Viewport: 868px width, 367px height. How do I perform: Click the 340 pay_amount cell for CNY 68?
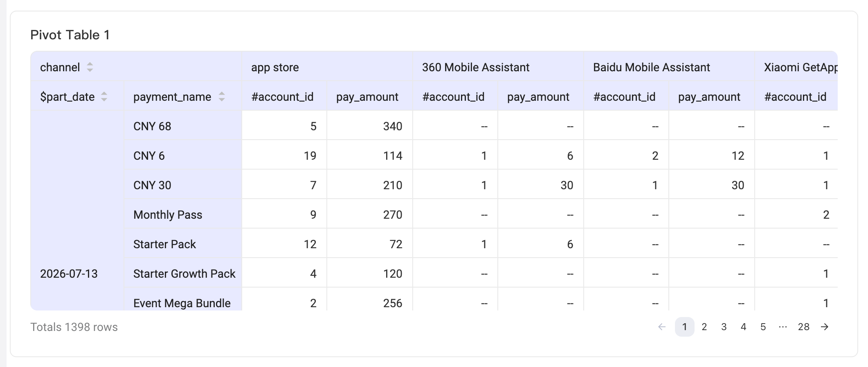pos(393,126)
